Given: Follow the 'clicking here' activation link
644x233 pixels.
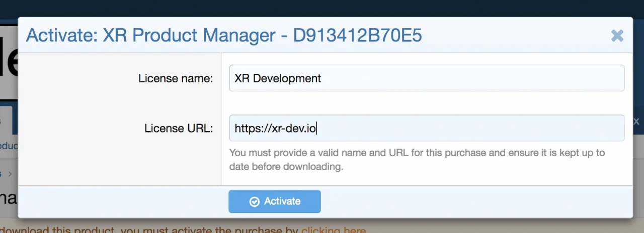Looking at the screenshot, I should click(x=334, y=230).
